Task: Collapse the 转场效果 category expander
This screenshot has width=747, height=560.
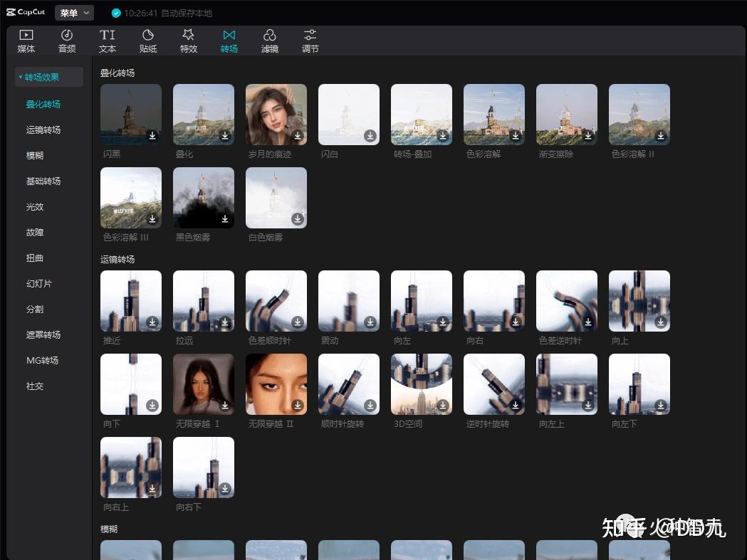Action: click(x=21, y=77)
